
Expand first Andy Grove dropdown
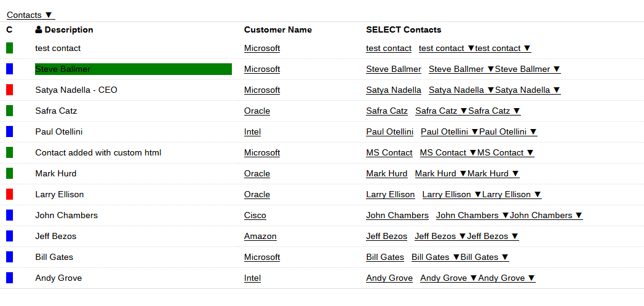coord(448,278)
